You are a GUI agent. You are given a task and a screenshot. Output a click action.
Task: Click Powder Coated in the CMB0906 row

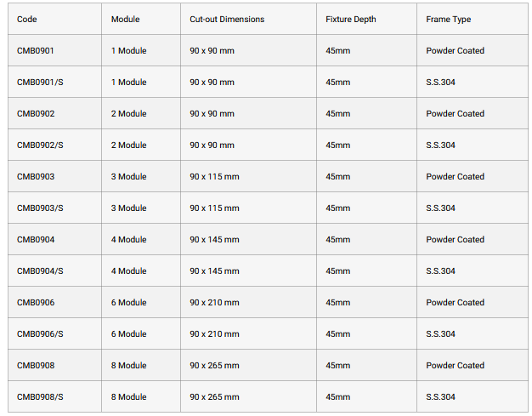coord(455,303)
